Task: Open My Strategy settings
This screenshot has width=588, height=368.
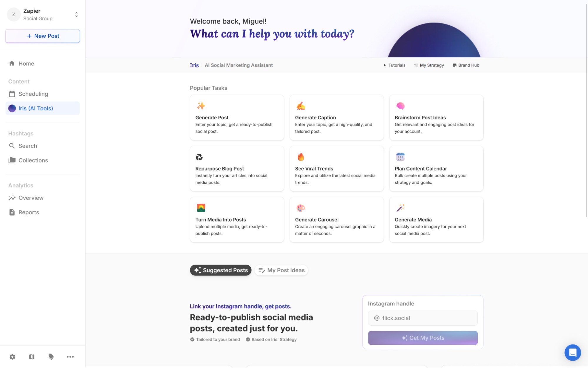Action: (429, 65)
